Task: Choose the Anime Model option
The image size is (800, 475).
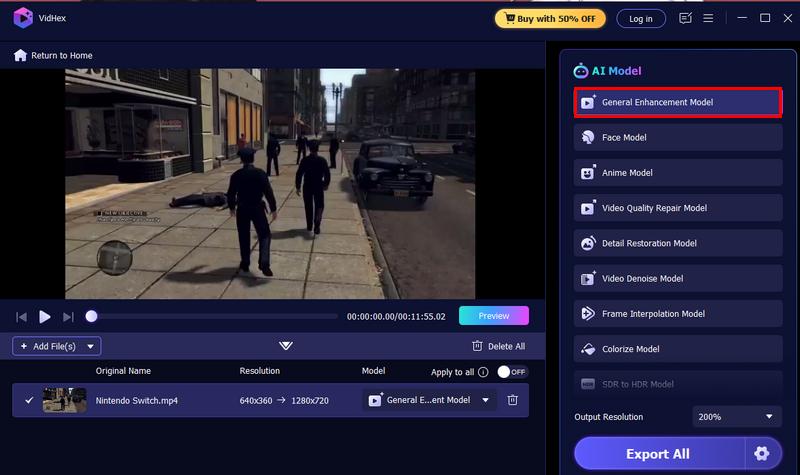Action: tap(678, 173)
